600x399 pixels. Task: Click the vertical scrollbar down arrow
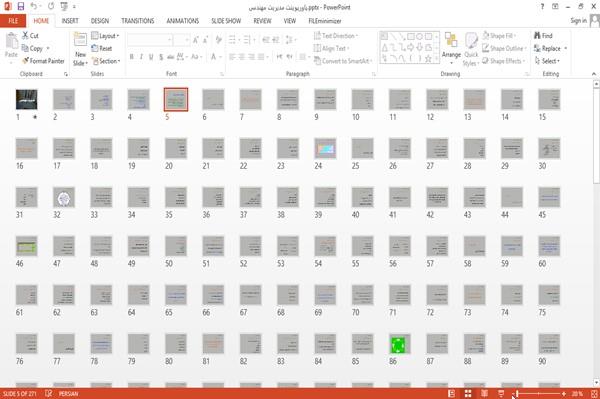[x=596, y=383]
